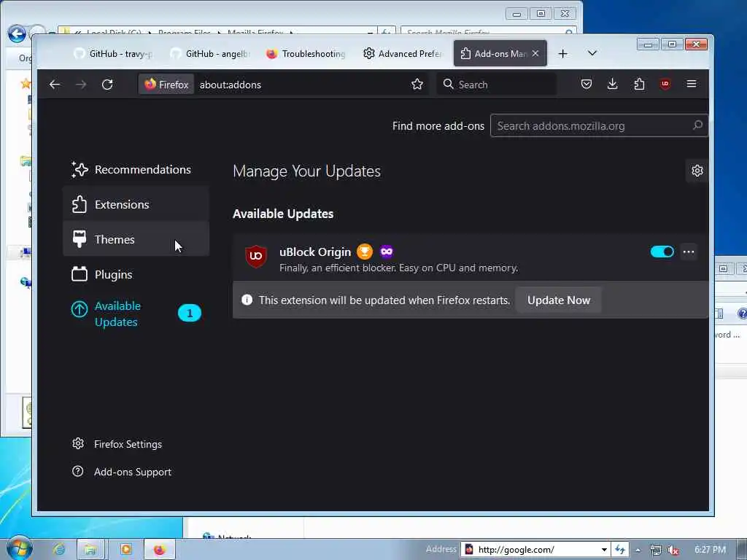Click the purple private browsing mask badge
747x560 pixels.
point(387,252)
